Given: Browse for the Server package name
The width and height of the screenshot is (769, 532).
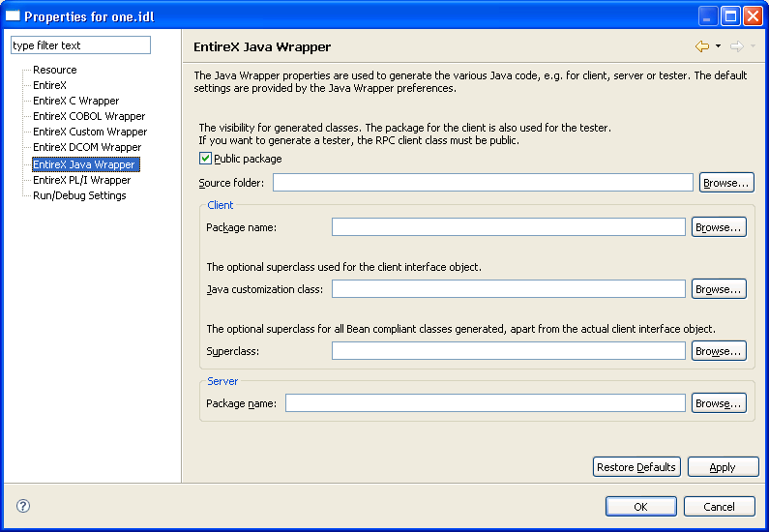Looking at the screenshot, I should tap(719, 403).
